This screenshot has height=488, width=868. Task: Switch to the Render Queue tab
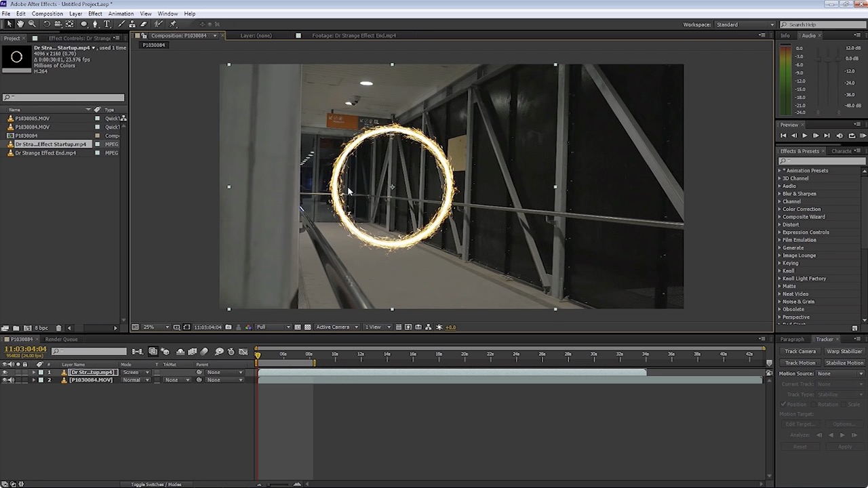tap(61, 340)
